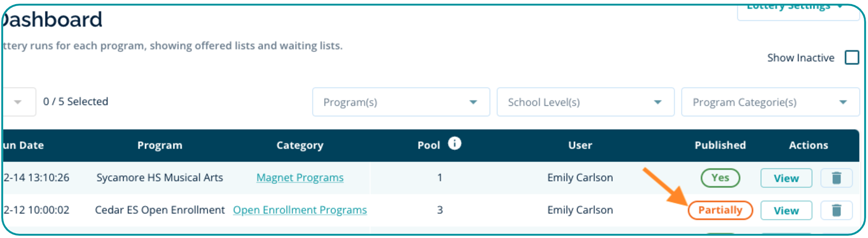The image size is (868, 238).
Task: Expand the School Level(s) dropdown
Action: [585, 102]
